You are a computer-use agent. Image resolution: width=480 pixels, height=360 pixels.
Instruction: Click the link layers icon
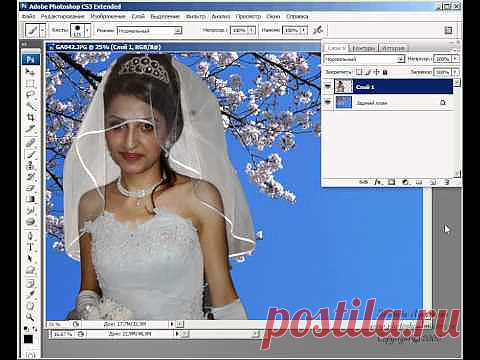click(363, 182)
